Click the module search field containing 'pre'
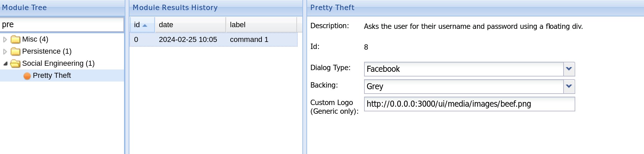Viewport: 644px width, 154px height. click(62, 24)
